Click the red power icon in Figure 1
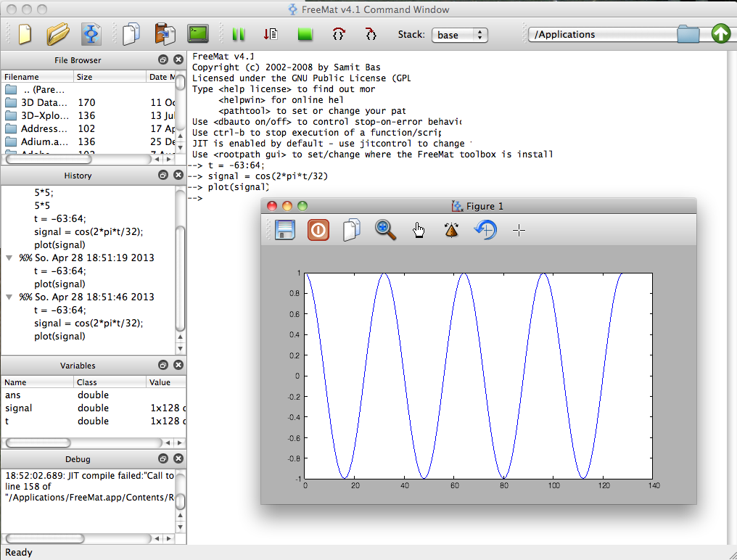Image resolution: width=737 pixels, height=560 pixels. coord(318,230)
